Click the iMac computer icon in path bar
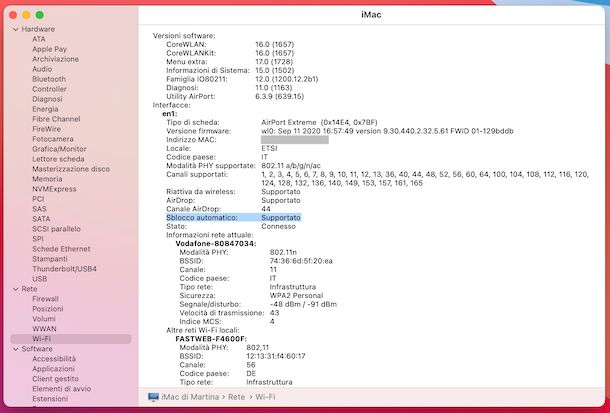This screenshot has width=610, height=413. (153, 397)
